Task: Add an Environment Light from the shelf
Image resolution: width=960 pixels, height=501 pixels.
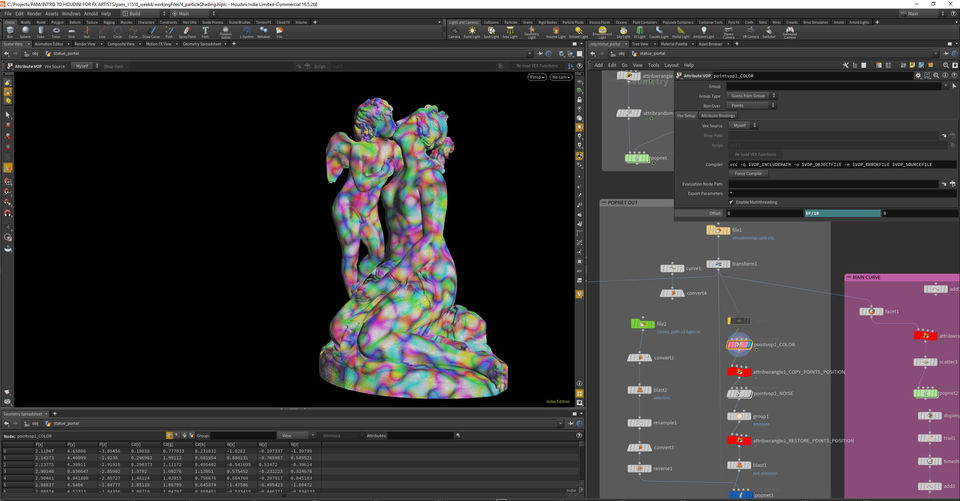Action: point(602,32)
